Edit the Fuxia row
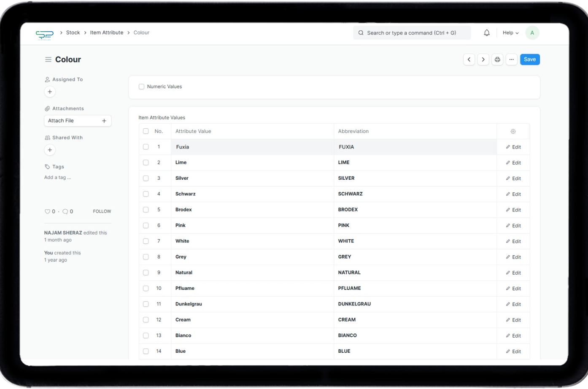The width and height of the screenshot is (588, 389). pyautogui.click(x=513, y=147)
